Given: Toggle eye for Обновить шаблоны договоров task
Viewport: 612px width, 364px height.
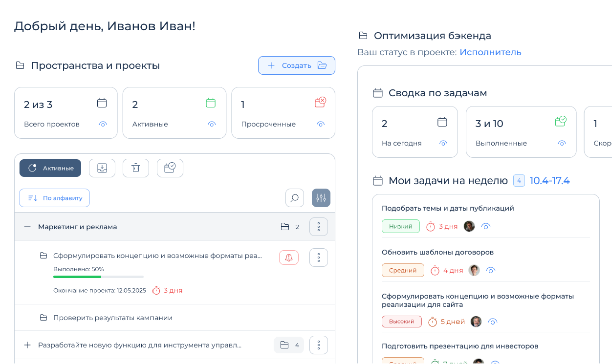Looking at the screenshot, I should pos(491,270).
